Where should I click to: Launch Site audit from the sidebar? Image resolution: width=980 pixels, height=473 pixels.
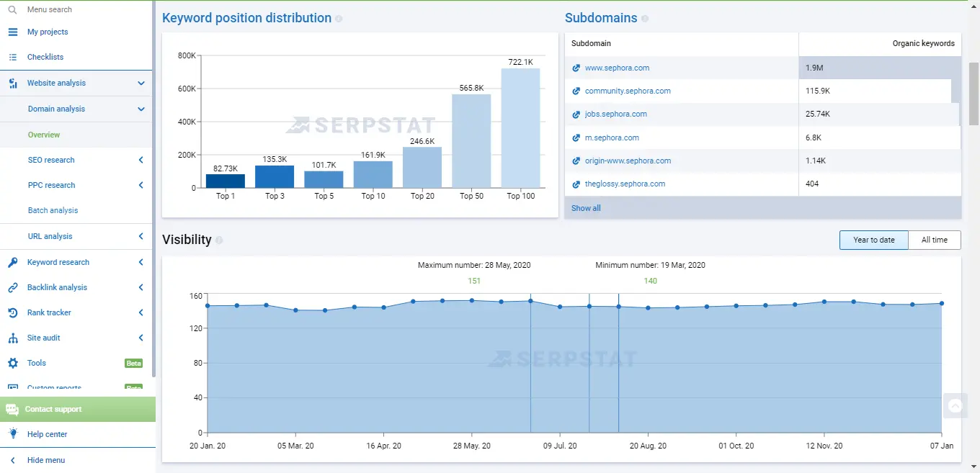point(43,338)
